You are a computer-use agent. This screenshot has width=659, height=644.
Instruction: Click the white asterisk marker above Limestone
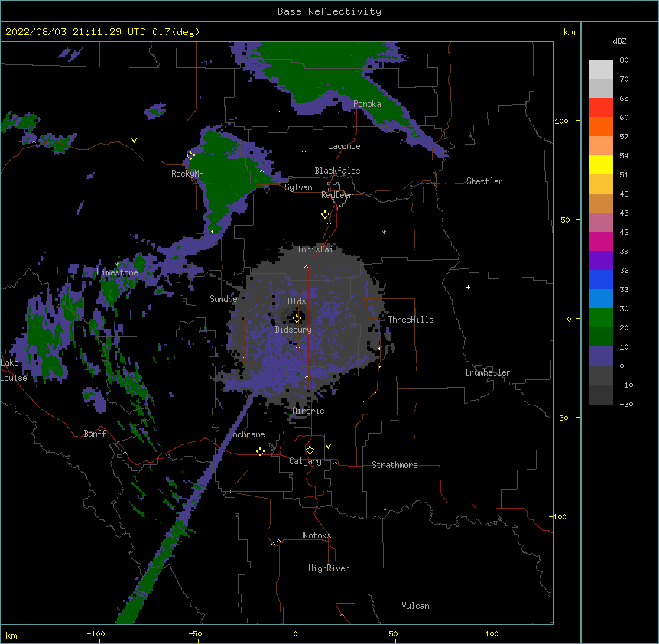click(x=117, y=265)
